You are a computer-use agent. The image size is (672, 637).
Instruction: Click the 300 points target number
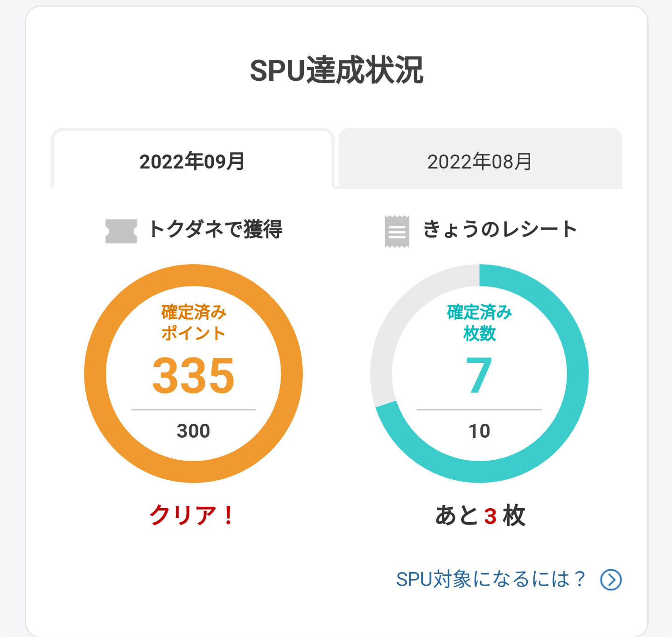click(193, 431)
